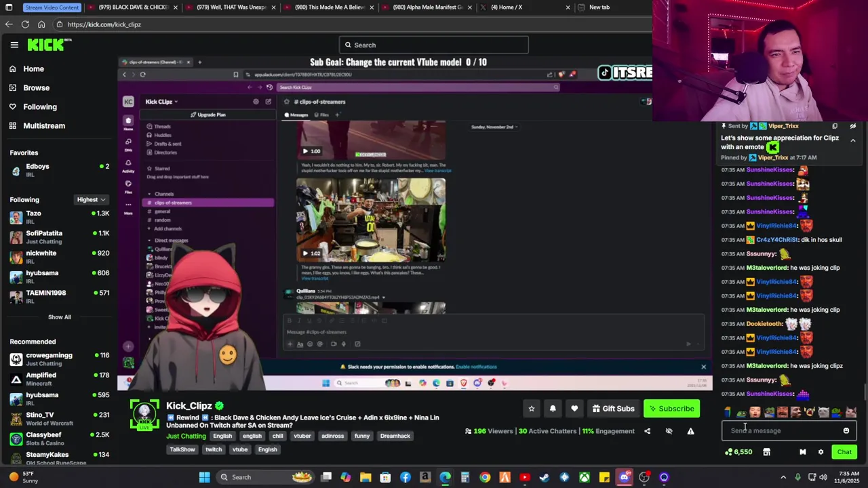Click the Kick search field

[433, 45]
